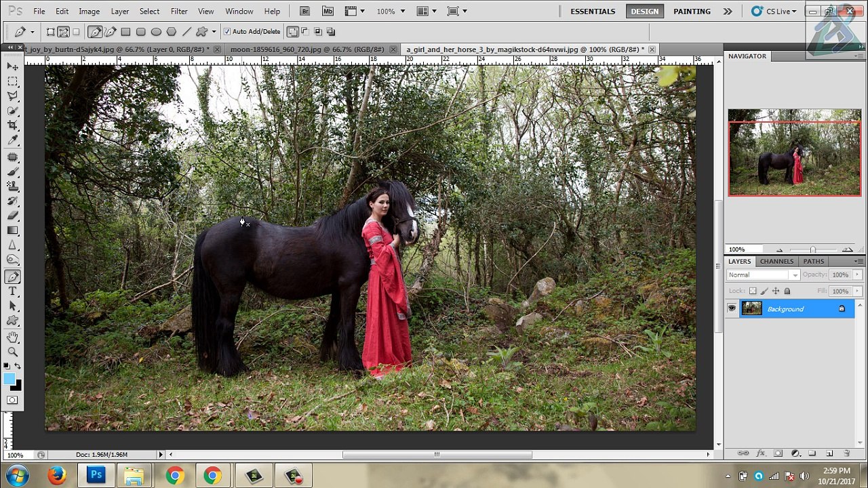
Task: Select the Hand tool
Action: coord(12,338)
